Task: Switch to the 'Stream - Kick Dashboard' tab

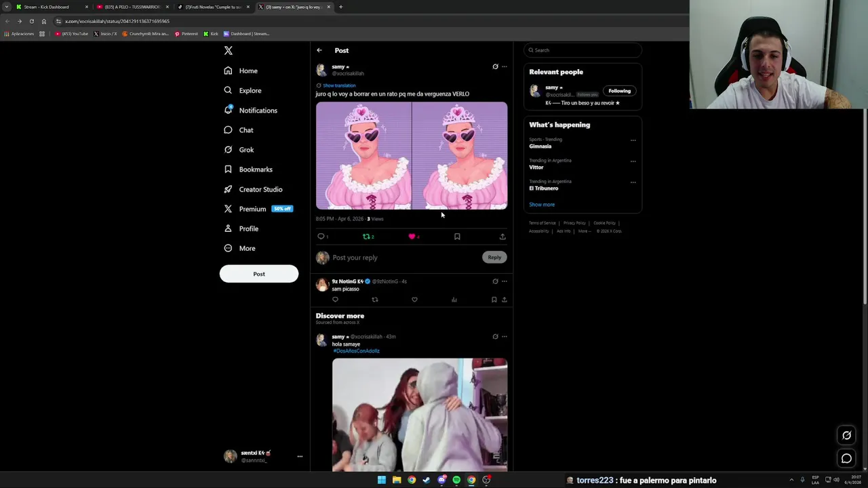Action: click(x=52, y=7)
